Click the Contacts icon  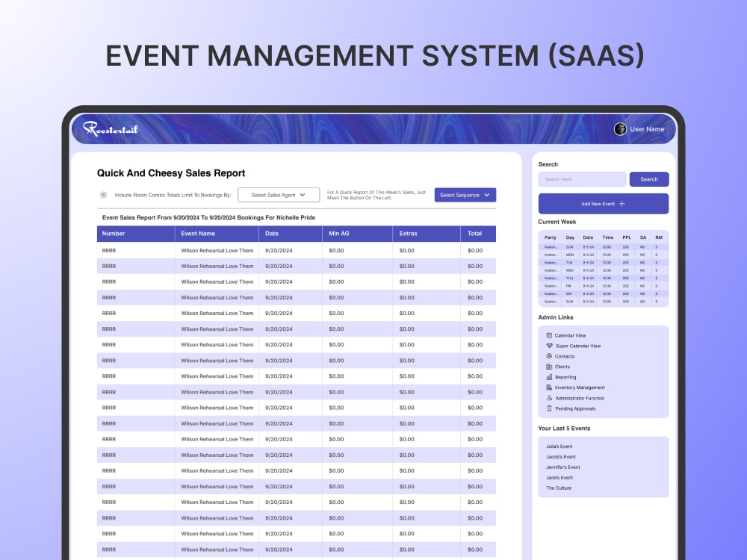tap(549, 356)
